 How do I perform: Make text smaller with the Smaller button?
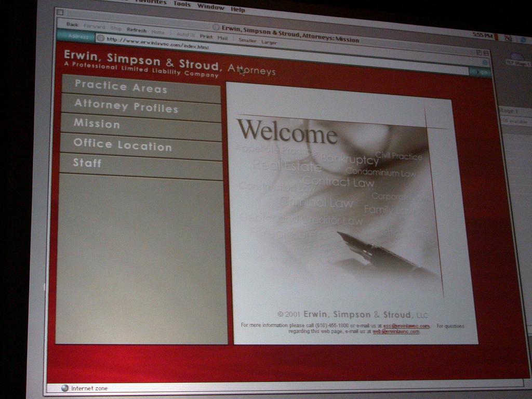coord(247,40)
